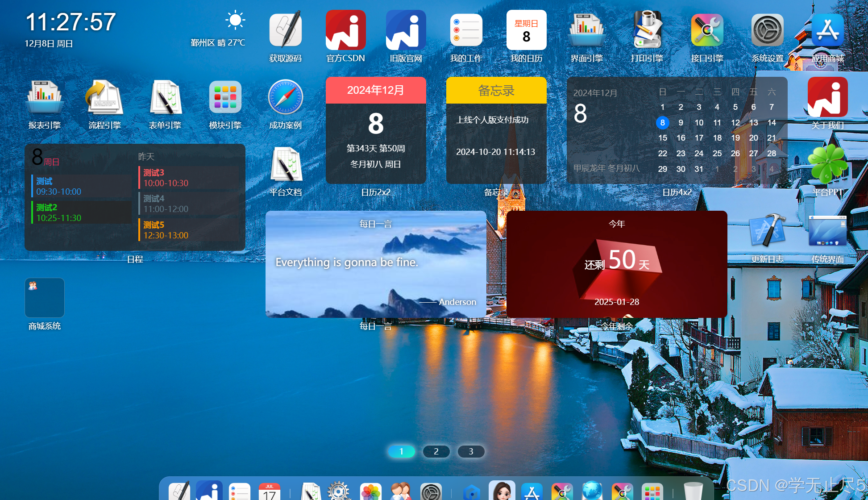
Task: Open 我的工作 reminders icon
Action: 466,30
